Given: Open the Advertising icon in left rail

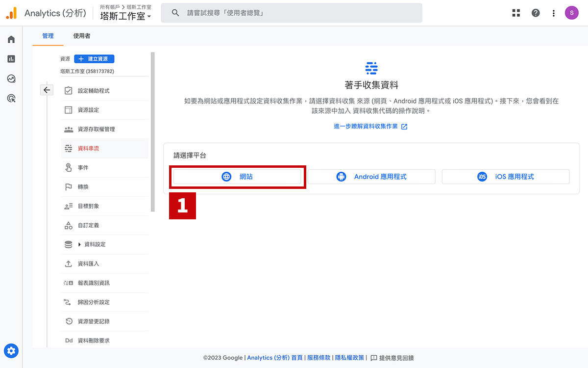Looking at the screenshot, I should [x=11, y=99].
